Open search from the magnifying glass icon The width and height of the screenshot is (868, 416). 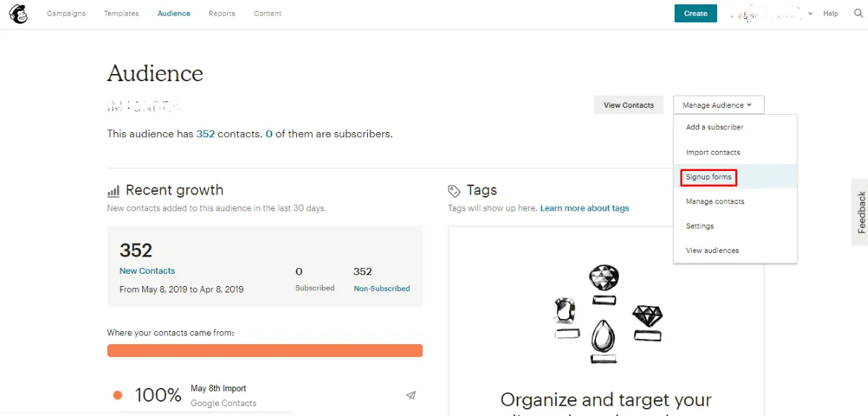pyautogui.click(x=858, y=13)
